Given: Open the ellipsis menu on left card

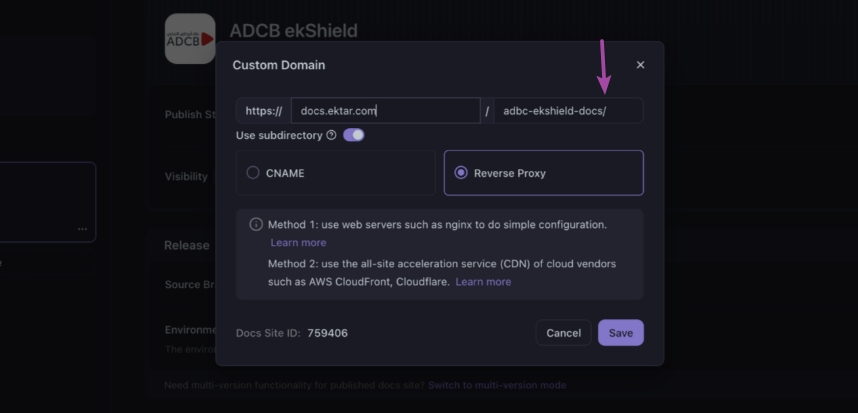Looking at the screenshot, I should 82,229.
